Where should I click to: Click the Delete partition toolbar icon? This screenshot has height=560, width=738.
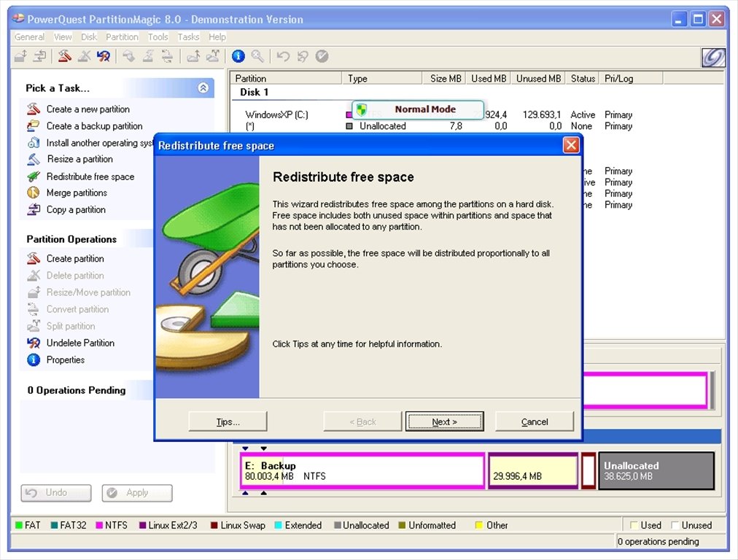pos(85,56)
